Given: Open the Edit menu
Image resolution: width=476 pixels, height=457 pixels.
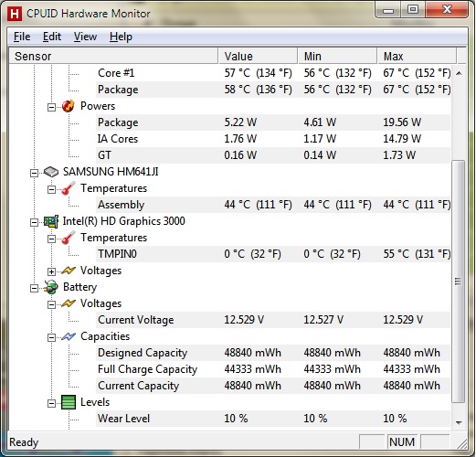Looking at the screenshot, I should (52, 37).
